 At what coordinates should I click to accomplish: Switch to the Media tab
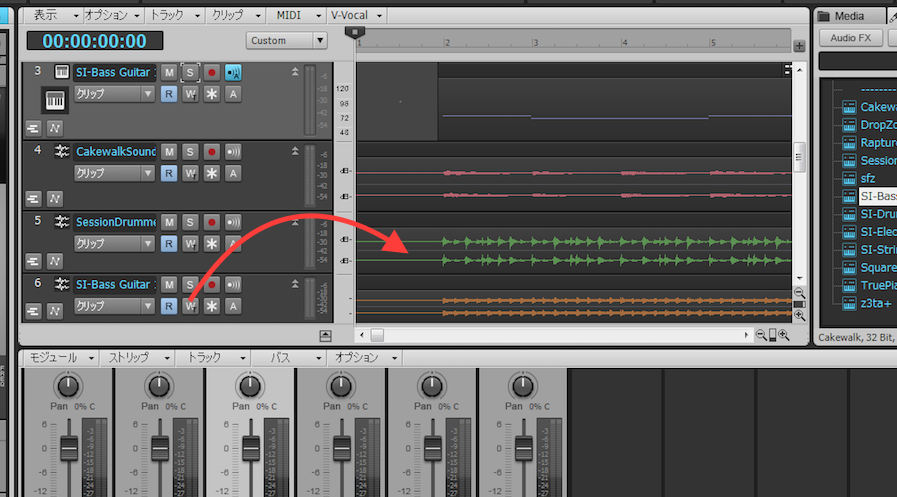(850, 16)
